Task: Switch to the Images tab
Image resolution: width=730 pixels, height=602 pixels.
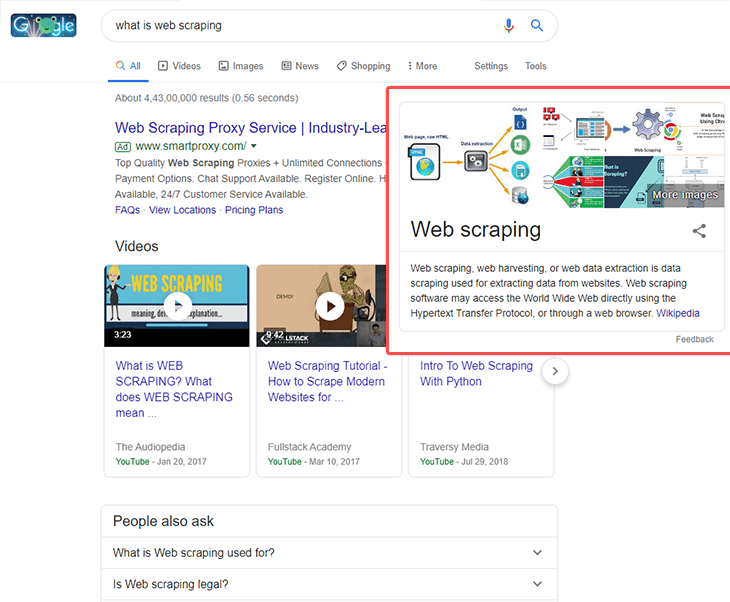Action: 241,66
